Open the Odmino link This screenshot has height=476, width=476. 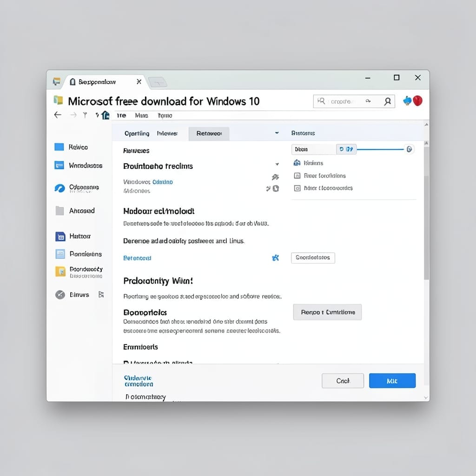(162, 182)
